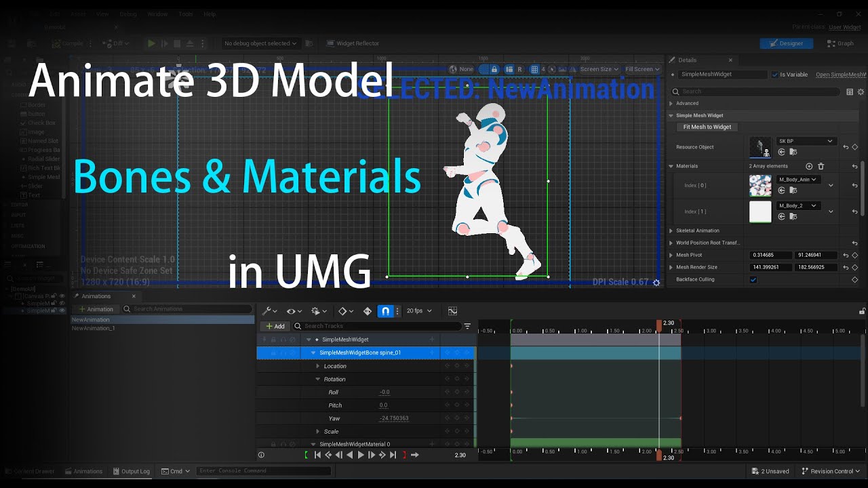Click the Add track button
Viewport: 868px width, 488px height.
(275, 326)
